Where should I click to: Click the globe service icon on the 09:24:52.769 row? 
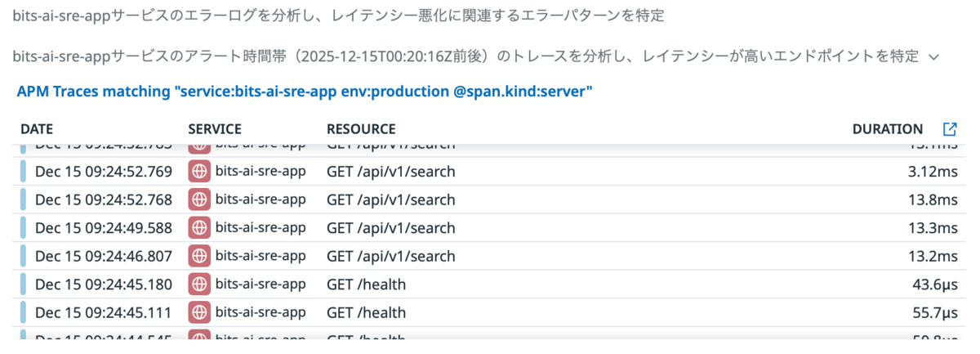click(x=199, y=172)
